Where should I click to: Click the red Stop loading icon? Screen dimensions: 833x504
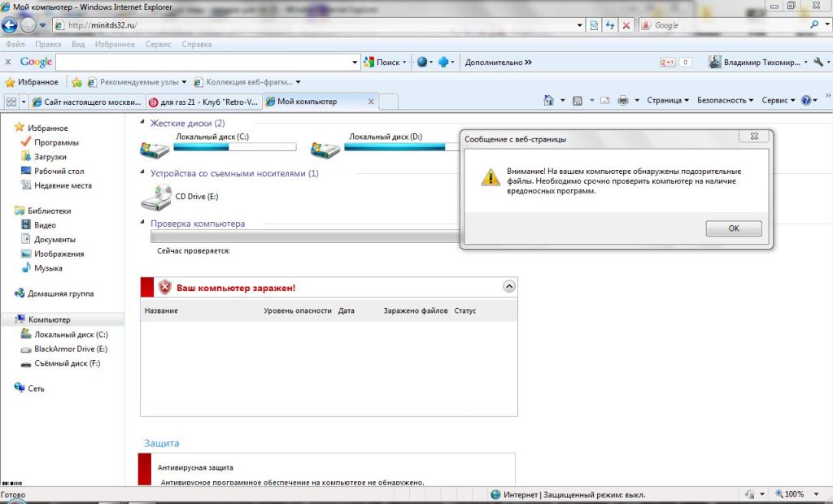pyautogui.click(x=626, y=25)
